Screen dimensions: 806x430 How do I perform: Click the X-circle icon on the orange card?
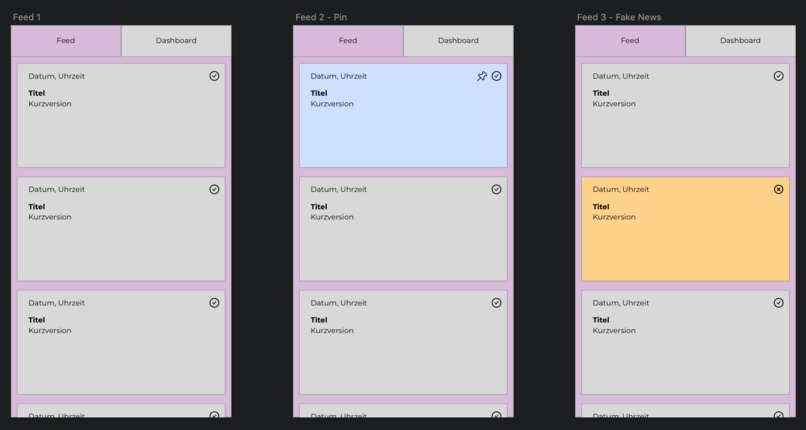point(779,190)
